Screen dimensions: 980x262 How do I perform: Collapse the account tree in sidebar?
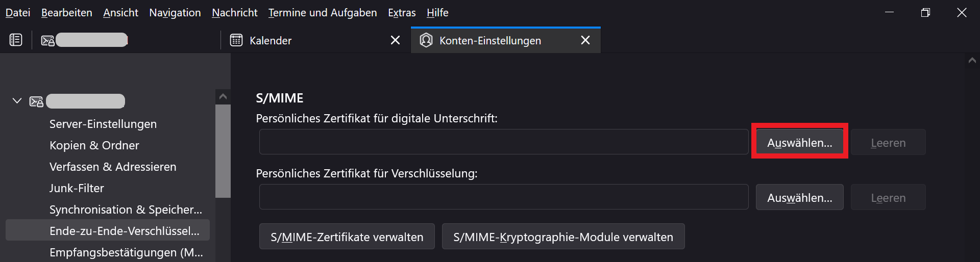pos(17,101)
